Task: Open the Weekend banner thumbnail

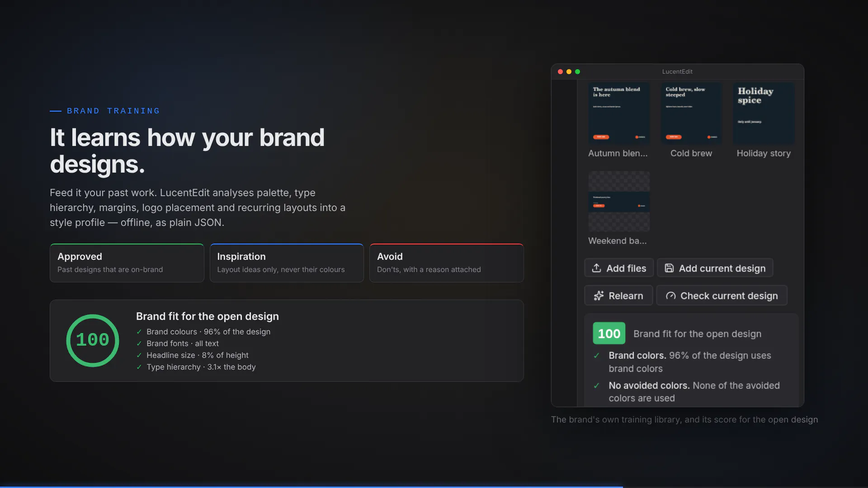Action: click(618, 201)
